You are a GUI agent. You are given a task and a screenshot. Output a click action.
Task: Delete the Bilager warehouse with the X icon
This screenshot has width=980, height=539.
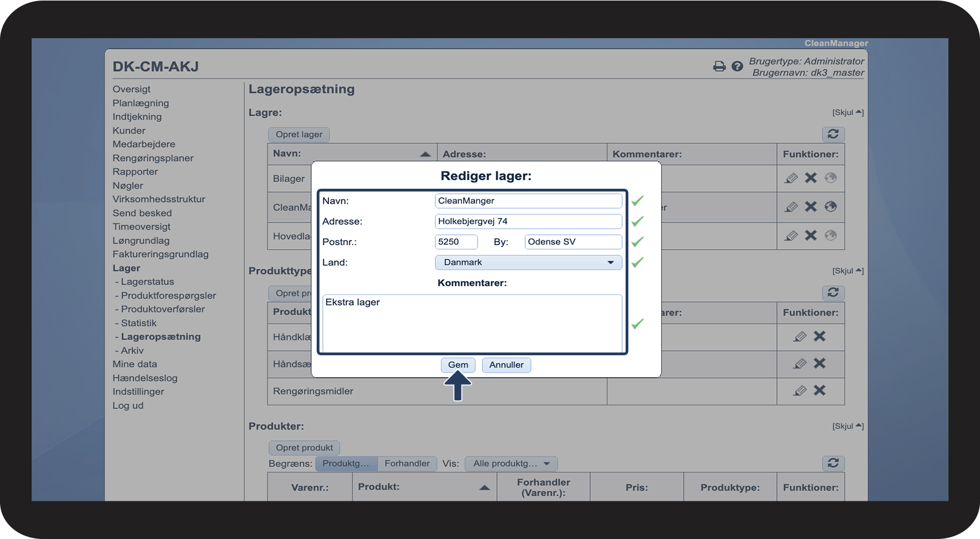[811, 178]
